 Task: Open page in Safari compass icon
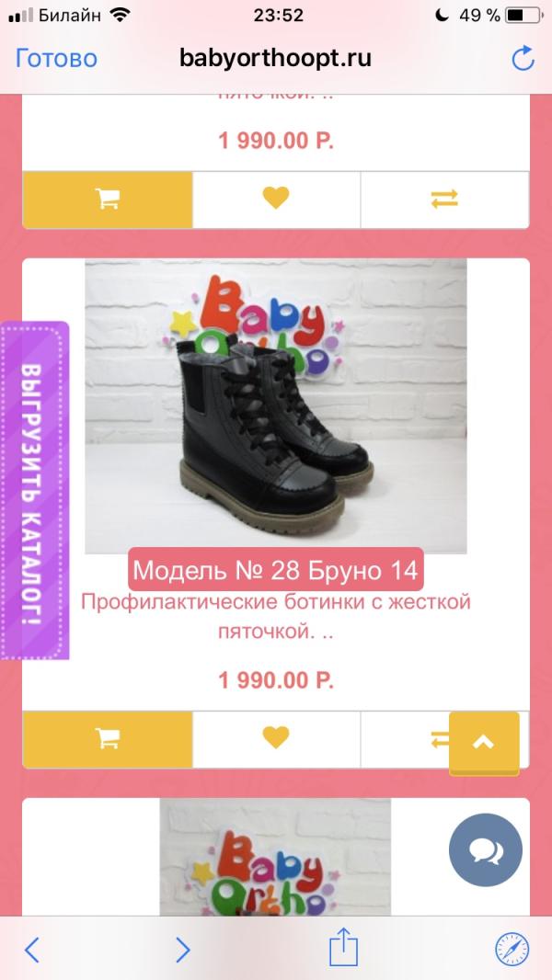(x=512, y=950)
